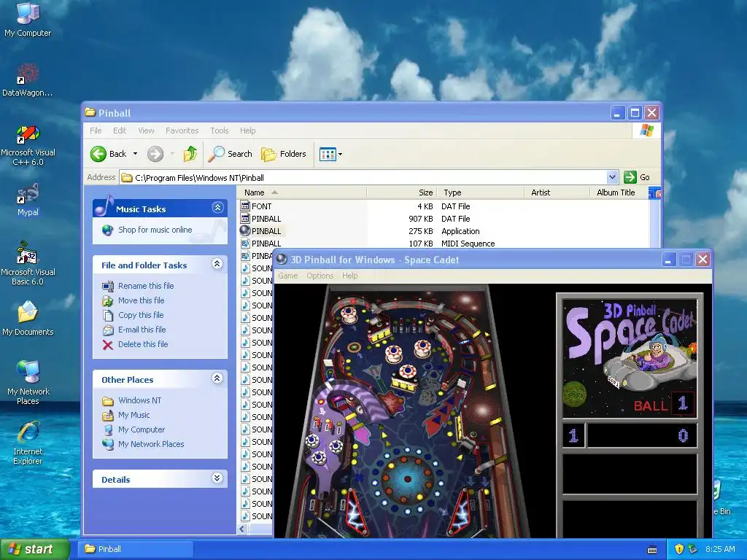Screen dimensions: 747x560
Task: Sort files by Artist column header
Action: tap(557, 192)
